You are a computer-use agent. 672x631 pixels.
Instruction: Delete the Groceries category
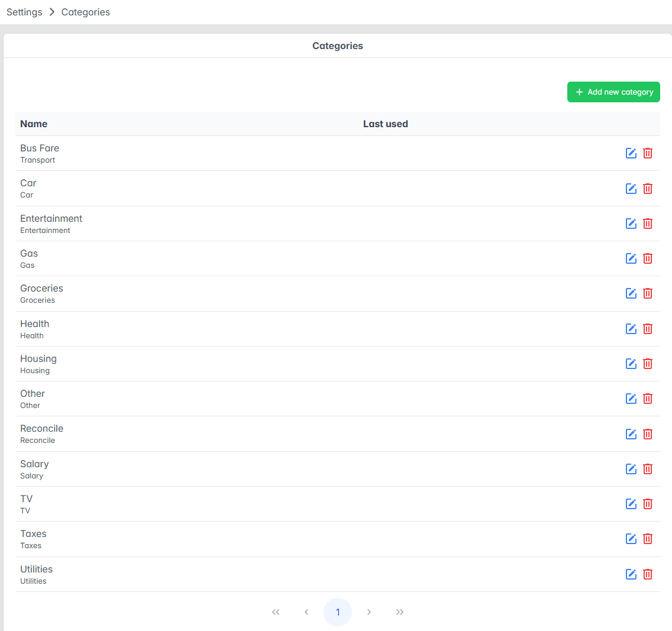(648, 293)
